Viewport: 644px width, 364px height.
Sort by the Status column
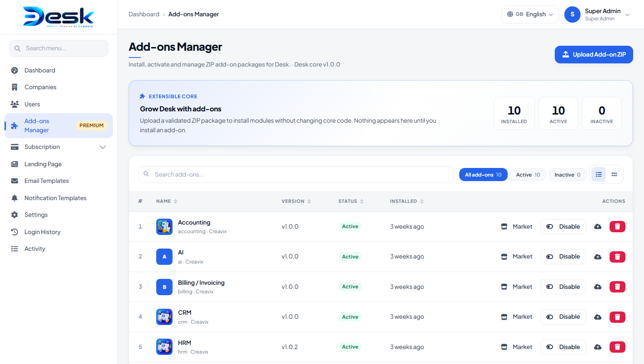351,201
